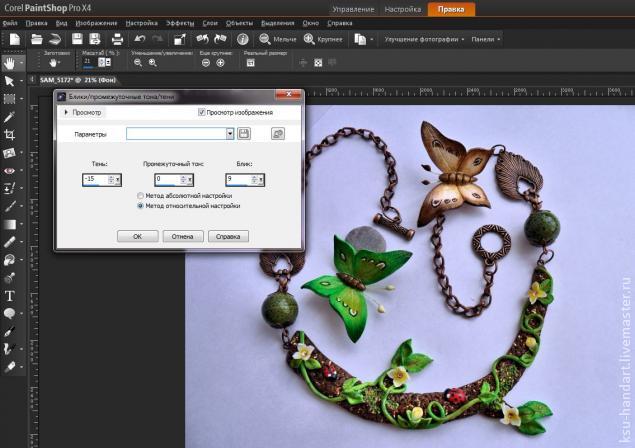Open the Тень value slider dropdown arrow

click(118, 179)
